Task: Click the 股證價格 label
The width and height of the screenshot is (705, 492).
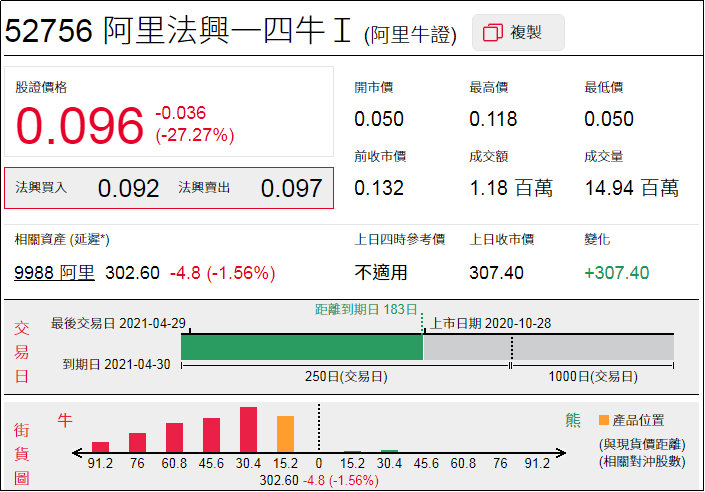Action: tap(41, 87)
